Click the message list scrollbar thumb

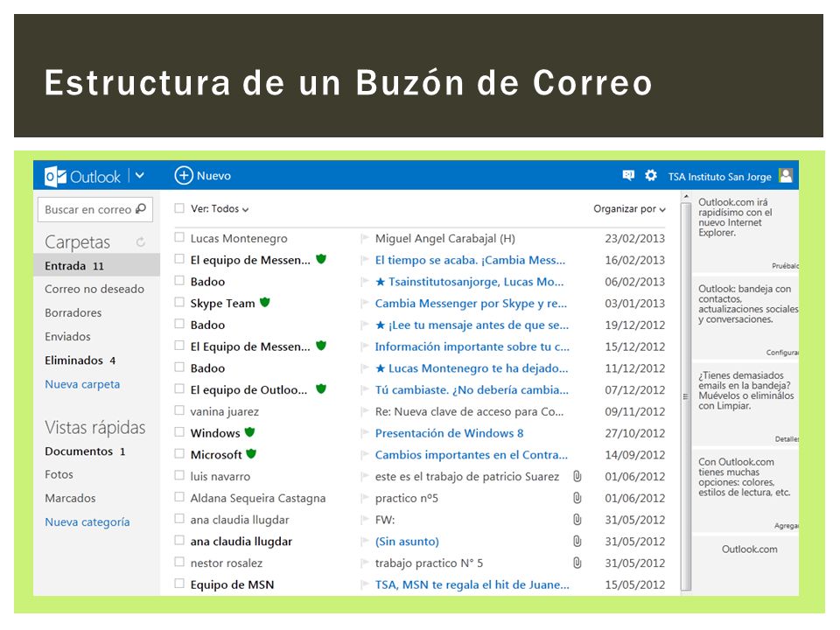click(686, 395)
